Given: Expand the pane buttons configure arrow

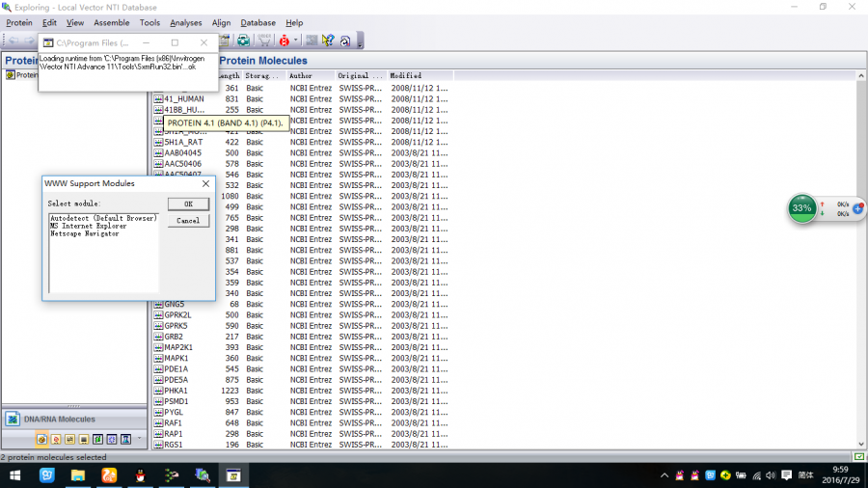Looking at the screenshot, I should tap(140, 439).
